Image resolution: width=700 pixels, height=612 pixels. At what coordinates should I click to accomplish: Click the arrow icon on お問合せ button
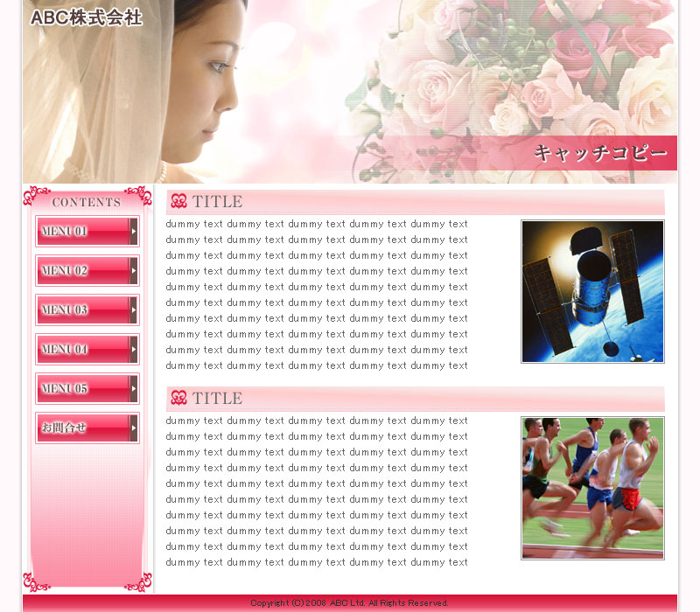133,428
